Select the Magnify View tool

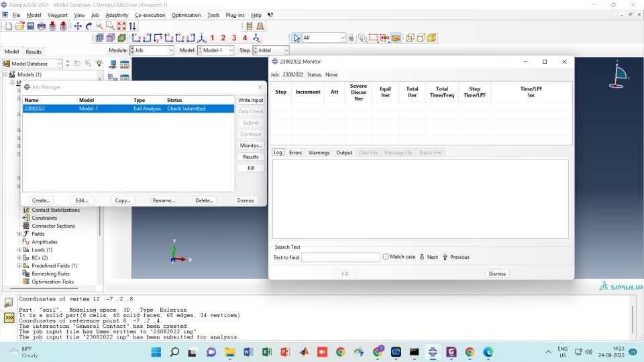click(99, 26)
